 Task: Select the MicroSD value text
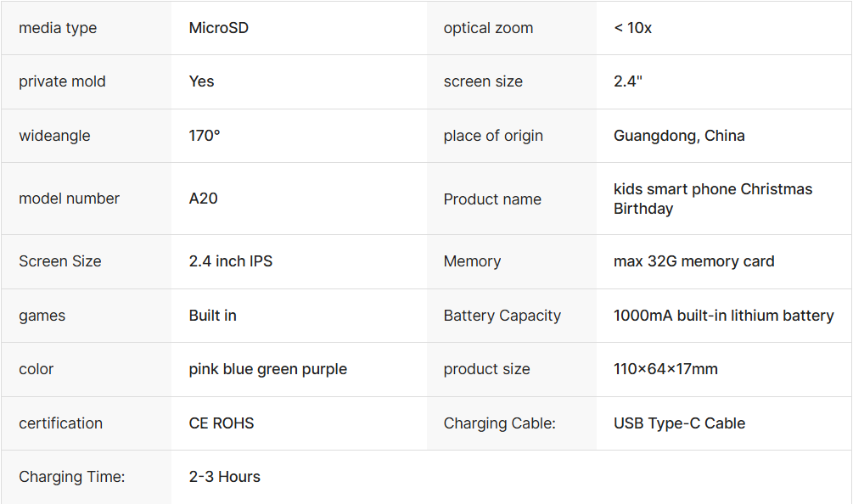pyautogui.click(x=219, y=28)
